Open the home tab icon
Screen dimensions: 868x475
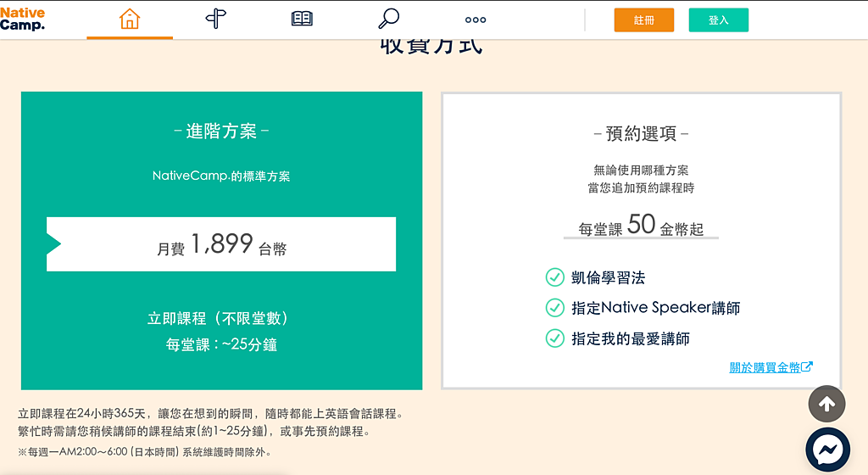(130, 19)
